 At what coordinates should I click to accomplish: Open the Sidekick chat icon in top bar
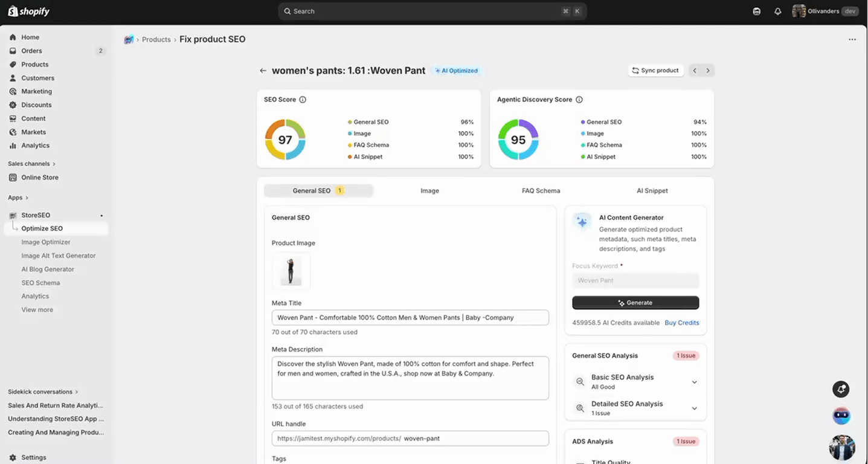(x=756, y=11)
